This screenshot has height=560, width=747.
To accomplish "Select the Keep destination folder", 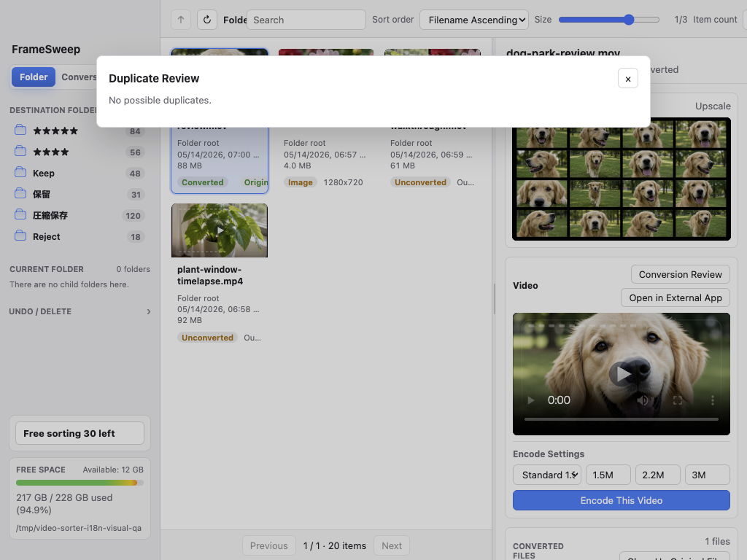I will coord(79,174).
